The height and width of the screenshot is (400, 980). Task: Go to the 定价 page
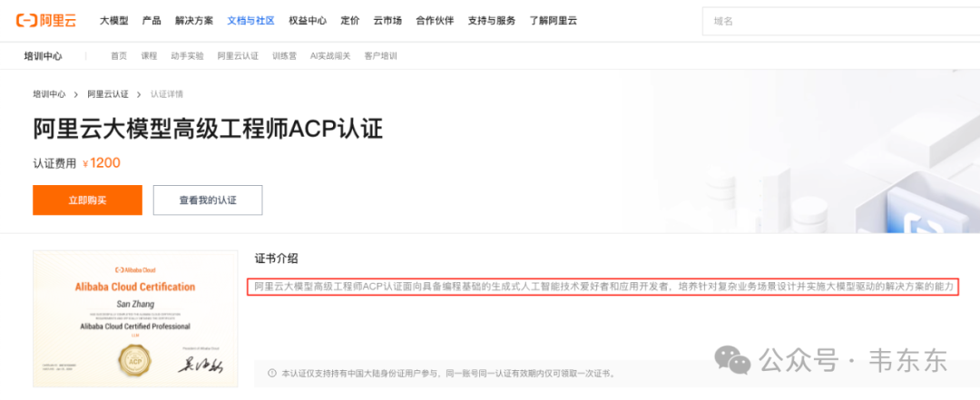coord(350,21)
